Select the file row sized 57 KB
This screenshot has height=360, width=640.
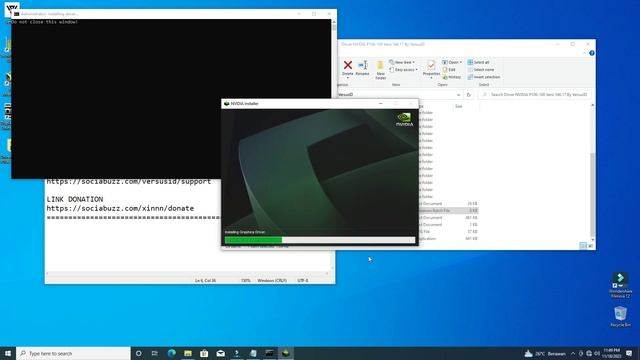[x=448, y=231]
